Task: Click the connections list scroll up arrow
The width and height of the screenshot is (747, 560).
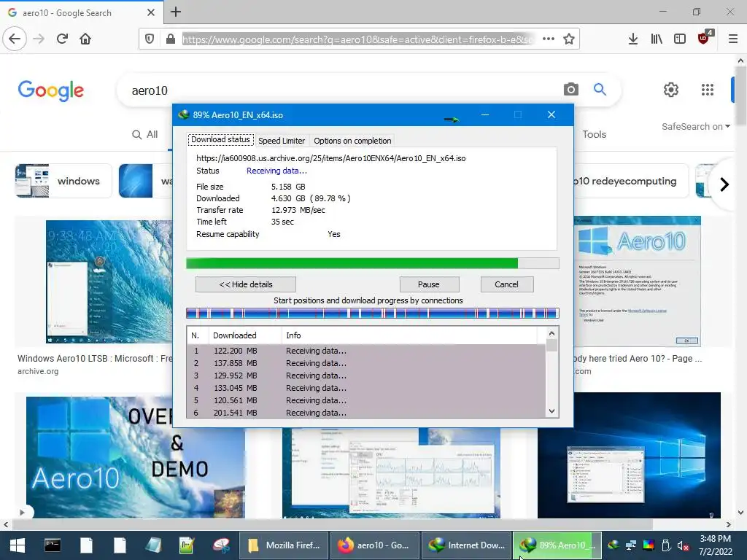Action: (x=551, y=333)
